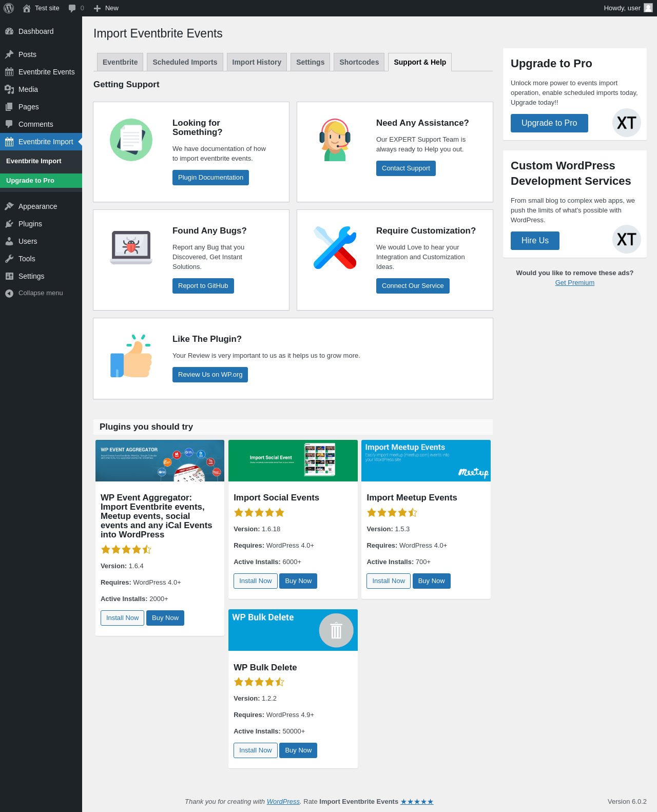The width and height of the screenshot is (657, 812).
Task: Click the laptop bug icon
Action: coord(131,247)
